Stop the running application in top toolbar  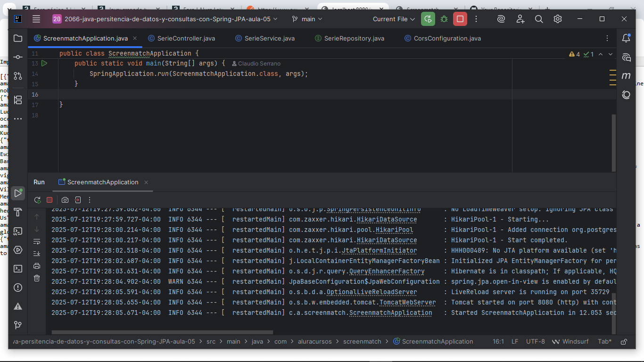(460, 19)
